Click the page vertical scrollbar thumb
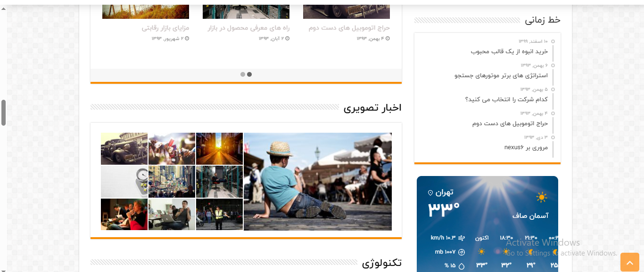 (3, 112)
